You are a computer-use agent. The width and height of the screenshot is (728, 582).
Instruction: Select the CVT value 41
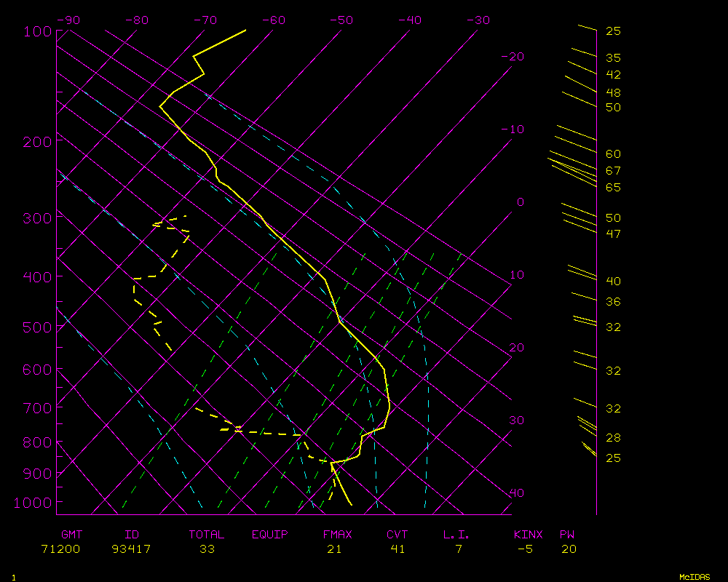point(397,549)
